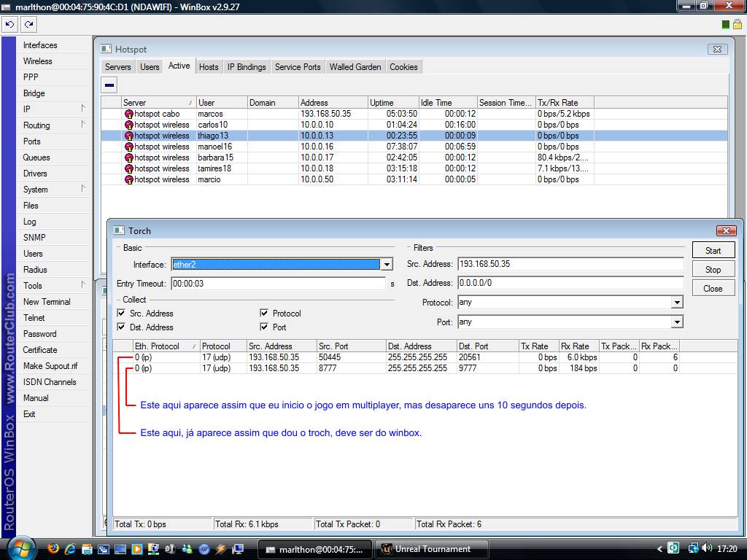Open Firefox from the quick launch bar
This screenshot has width=747, height=560.
53,548
